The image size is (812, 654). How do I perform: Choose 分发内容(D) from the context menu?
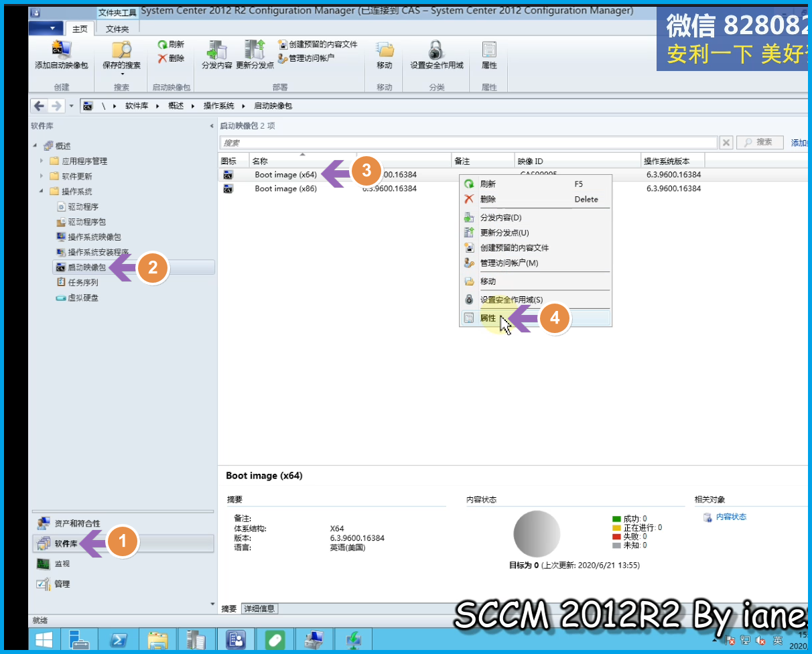535,218
